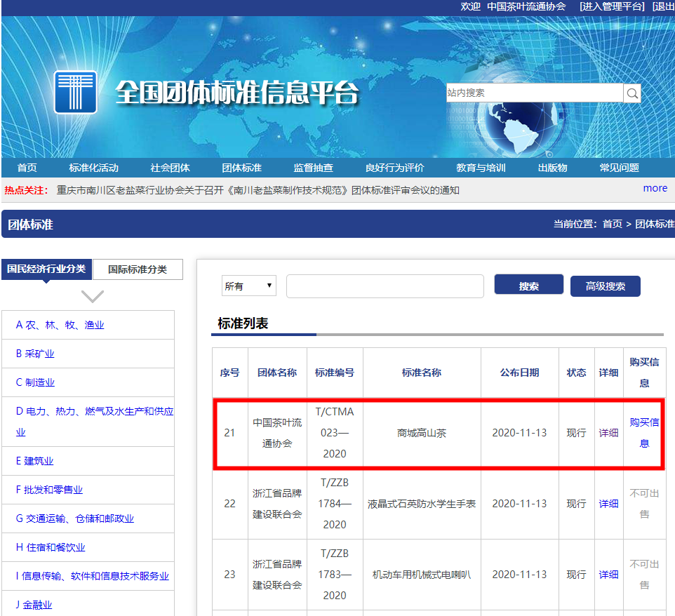This screenshot has height=616, width=675.
Task: Click 进入管理平台 link at top
Action: [611, 6]
